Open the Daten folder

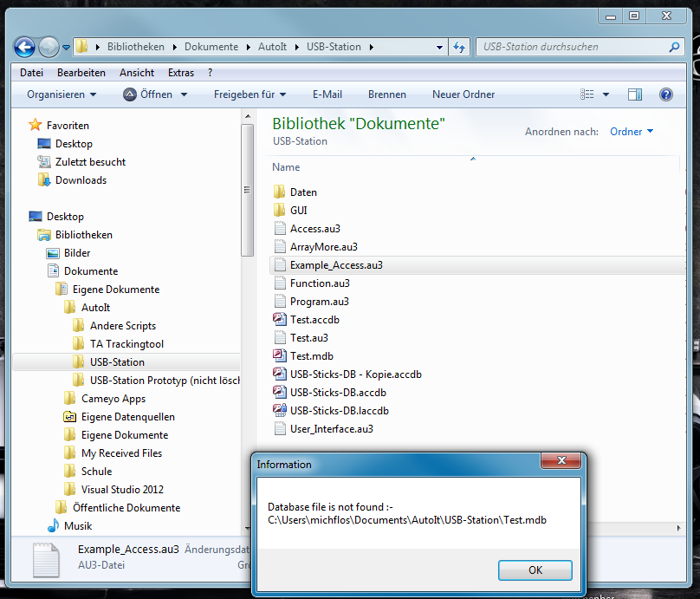tap(303, 192)
